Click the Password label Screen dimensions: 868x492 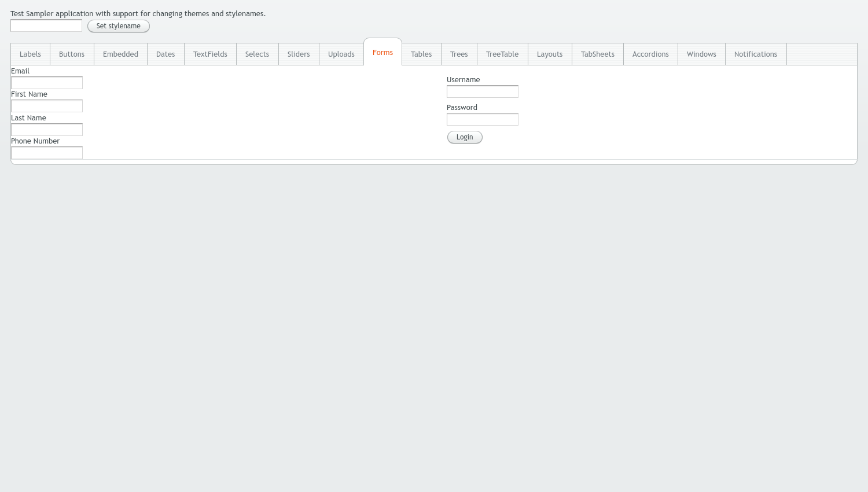[462, 108]
